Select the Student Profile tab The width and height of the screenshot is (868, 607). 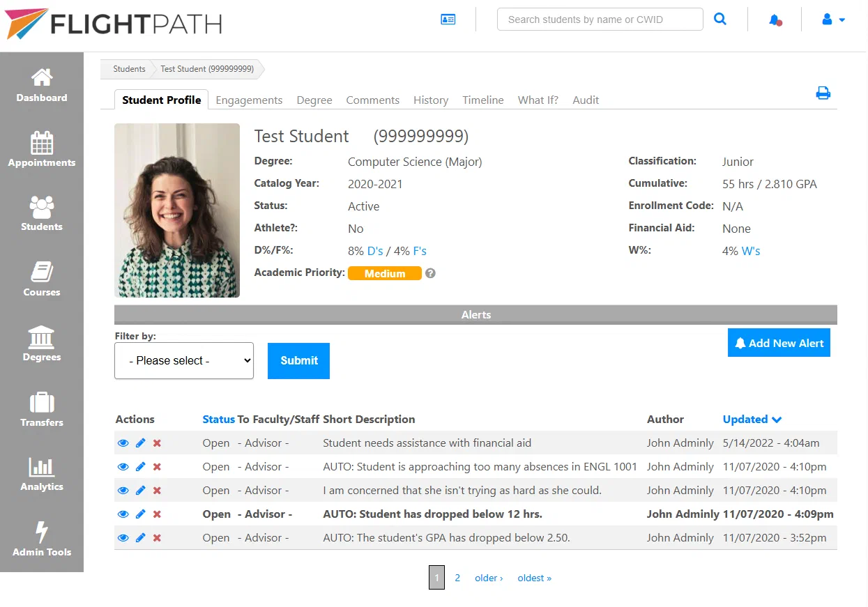(162, 100)
